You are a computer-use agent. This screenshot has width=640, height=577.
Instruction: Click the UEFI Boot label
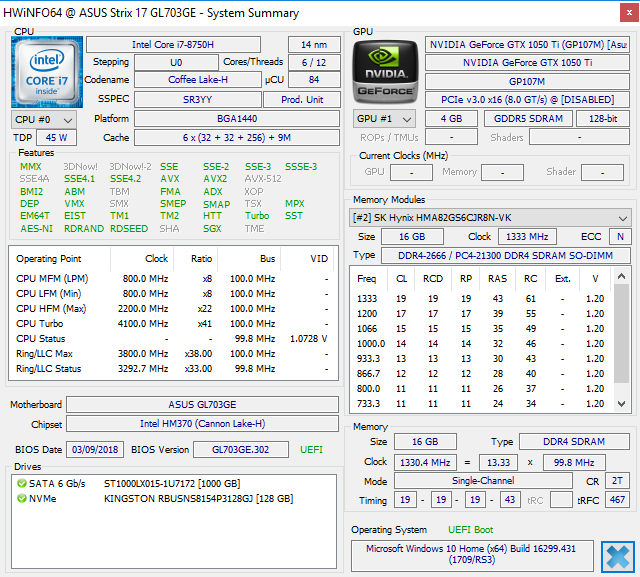tap(471, 530)
